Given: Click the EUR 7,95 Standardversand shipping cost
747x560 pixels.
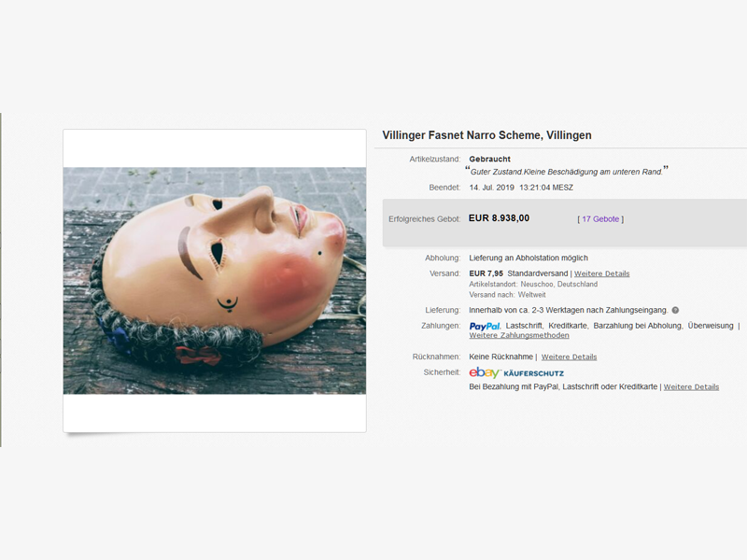Looking at the screenshot, I should 518,273.
